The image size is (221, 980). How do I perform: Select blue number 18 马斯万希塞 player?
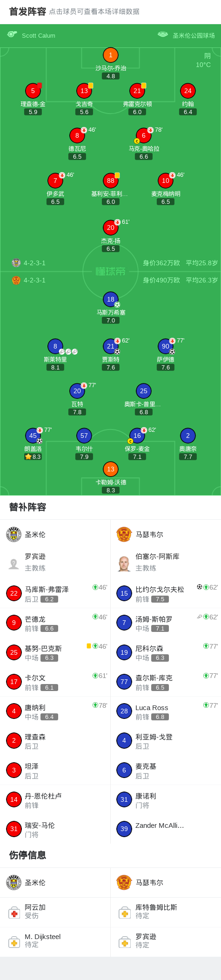pyautogui.click(x=110, y=299)
